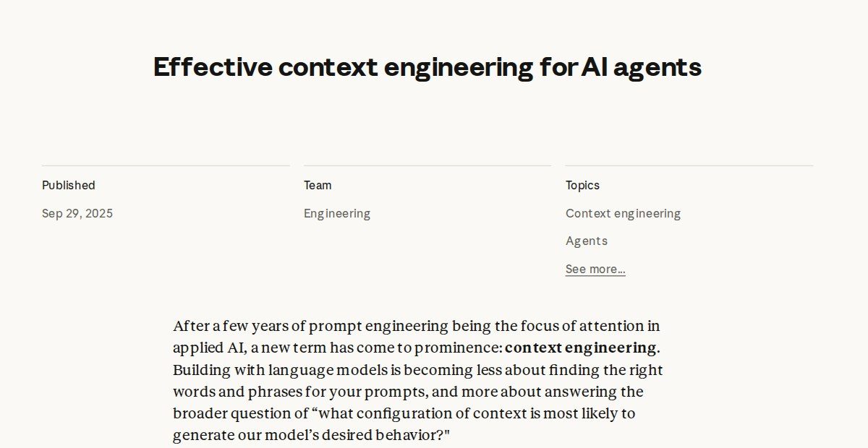Click "AI agents" in the title
Image resolution: width=868 pixels, height=448 pixels.
point(641,67)
